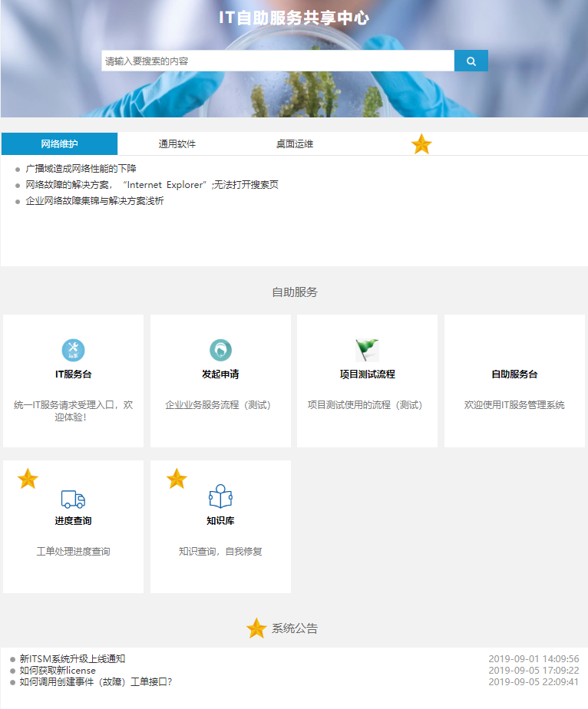Open the IT服务台 wrench icon
The width and height of the screenshot is (588, 709).
coord(73,351)
